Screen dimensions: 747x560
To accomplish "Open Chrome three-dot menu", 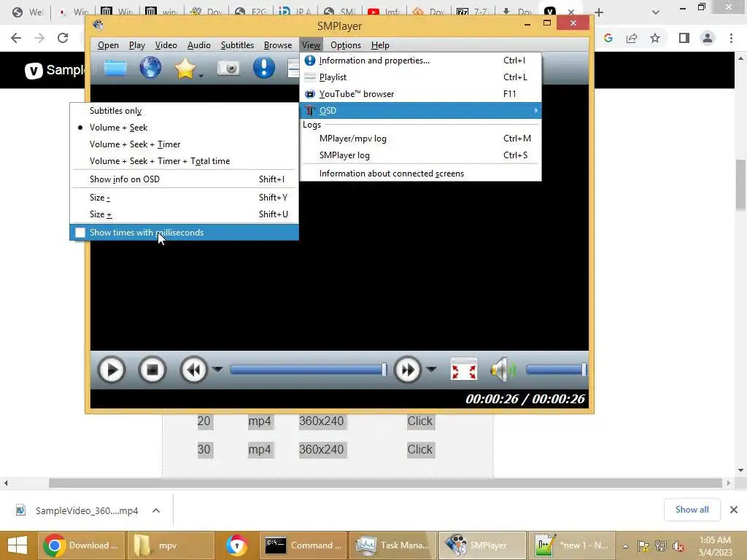I will click(731, 38).
